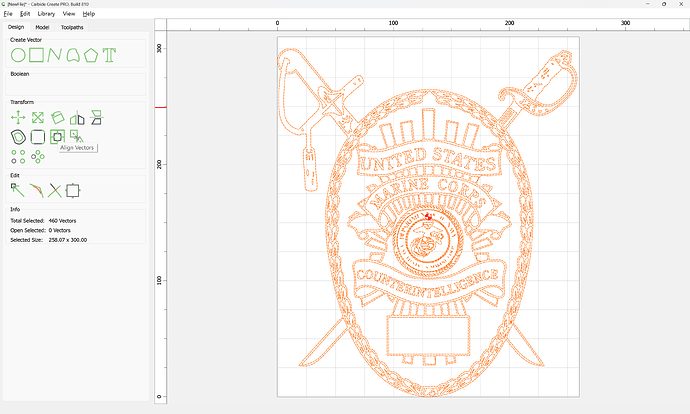The width and height of the screenshot is (690, 414).
Task: Click the Open Selected 0 Vectors text
Action: [x=40, y=230]
